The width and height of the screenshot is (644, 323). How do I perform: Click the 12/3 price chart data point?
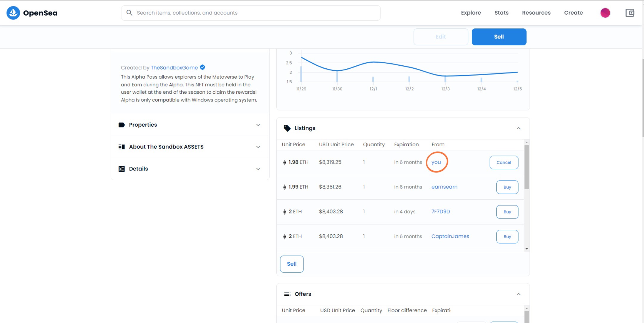pos(445,76)
